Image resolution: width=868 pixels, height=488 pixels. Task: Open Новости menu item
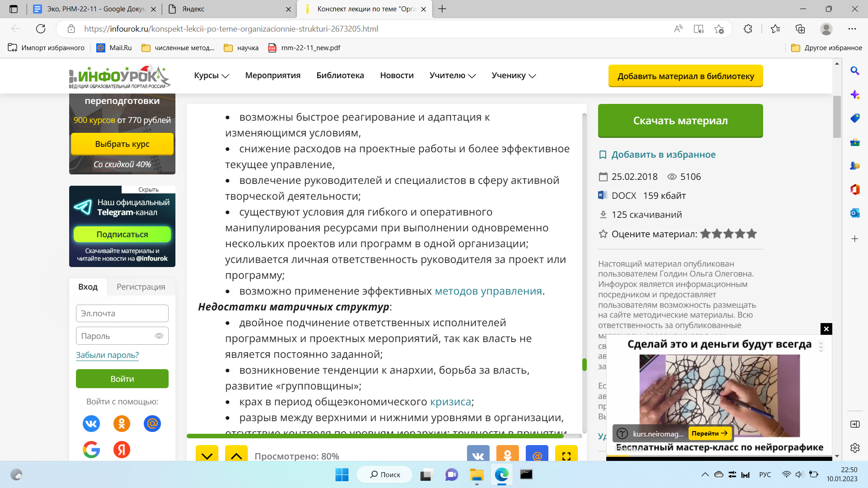pyautogui.click(x=396, y=75)
